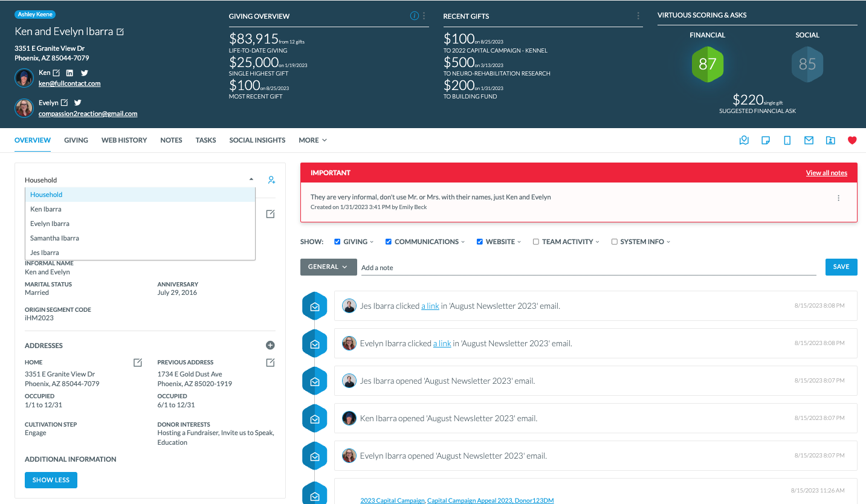Click the red heart icon
866x504 pixels.
tap(852, 140)
